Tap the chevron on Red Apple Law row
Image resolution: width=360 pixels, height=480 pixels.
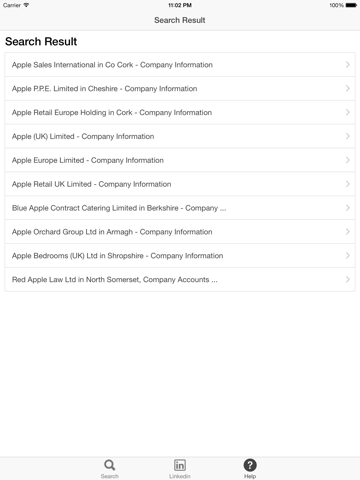[x=348, y=279]
